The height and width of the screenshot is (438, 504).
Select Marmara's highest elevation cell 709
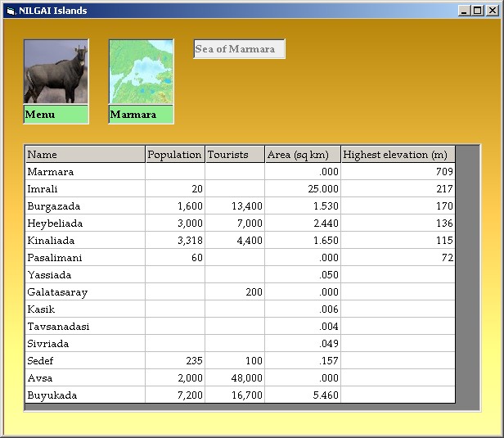click(397, 172)
